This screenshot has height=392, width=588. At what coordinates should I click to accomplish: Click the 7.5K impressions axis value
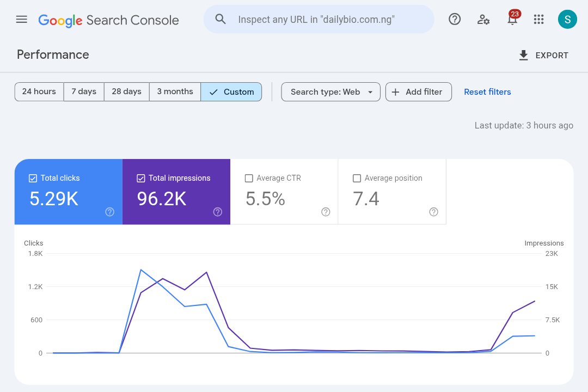[x=553, y=320]
